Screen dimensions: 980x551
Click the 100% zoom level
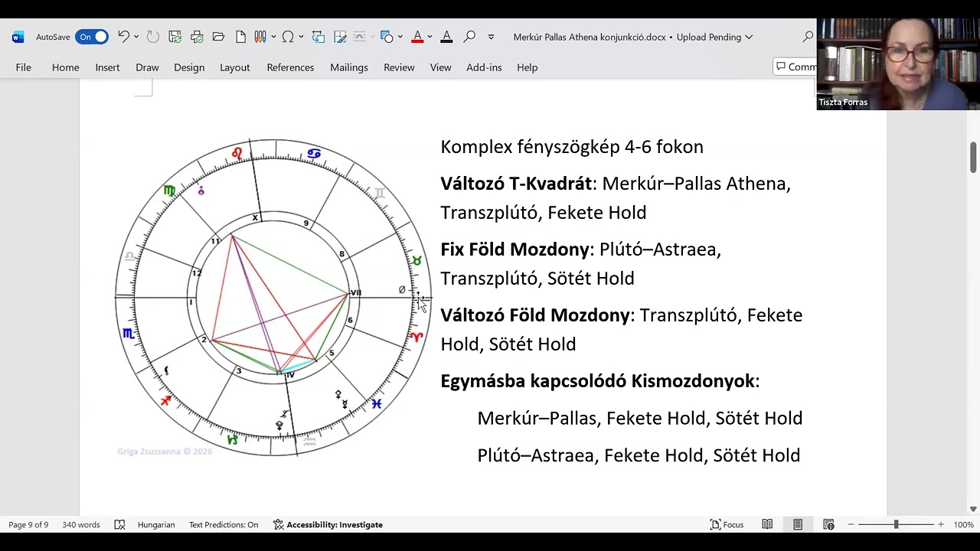[x=963, y=525]
